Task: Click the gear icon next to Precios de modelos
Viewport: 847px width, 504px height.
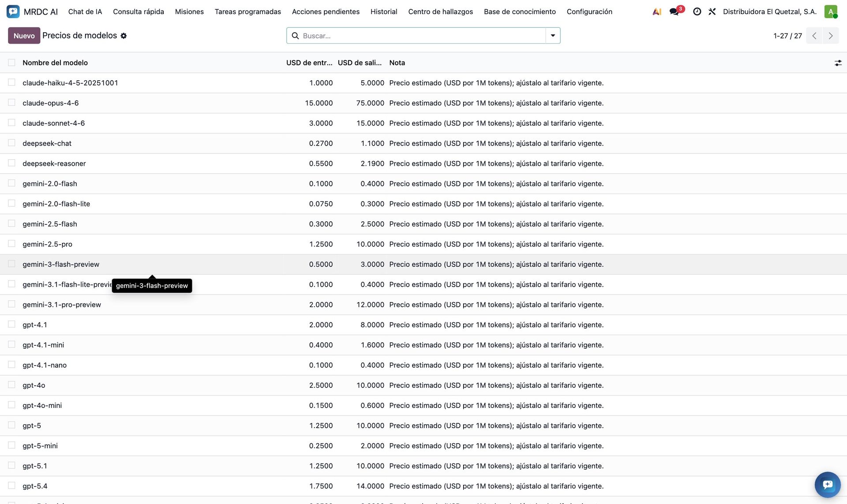Action: pos(124,36)
